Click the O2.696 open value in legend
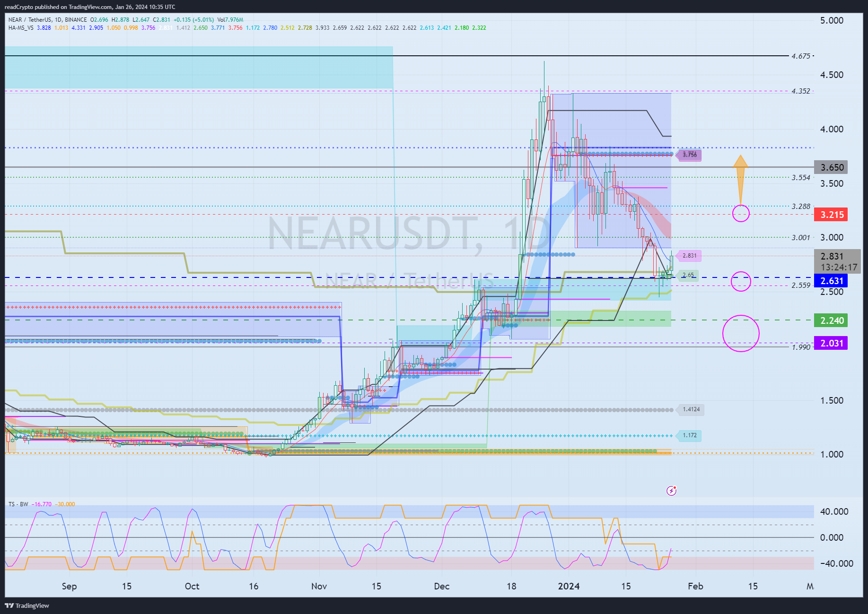Screen dimensions: 868x614 point(99,20)
